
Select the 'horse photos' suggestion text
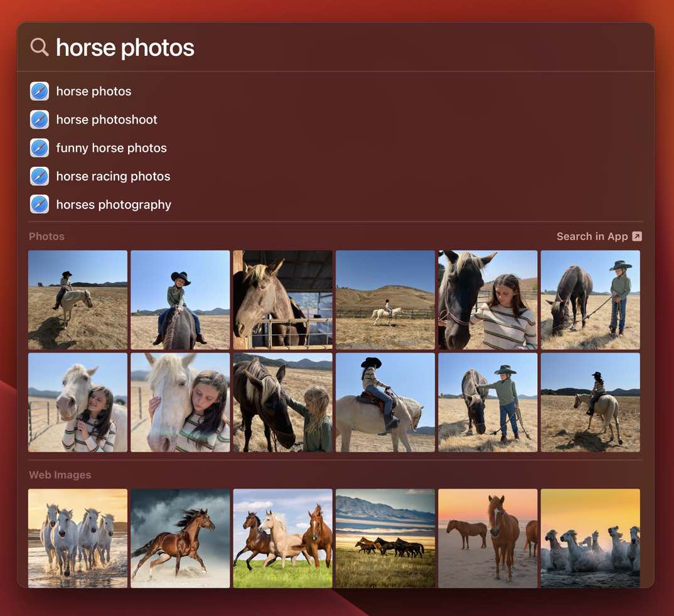click(94, 91)
